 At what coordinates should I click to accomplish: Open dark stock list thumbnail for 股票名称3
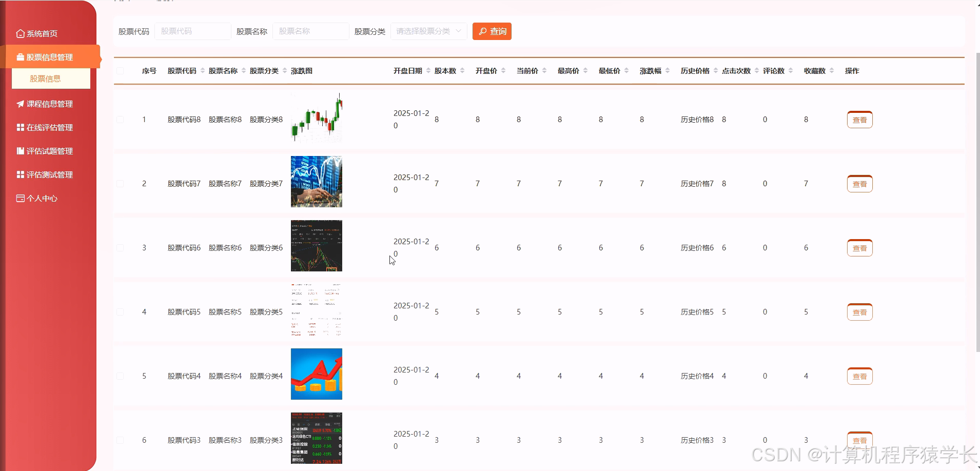pyautogui.click(x=317, y=438)
